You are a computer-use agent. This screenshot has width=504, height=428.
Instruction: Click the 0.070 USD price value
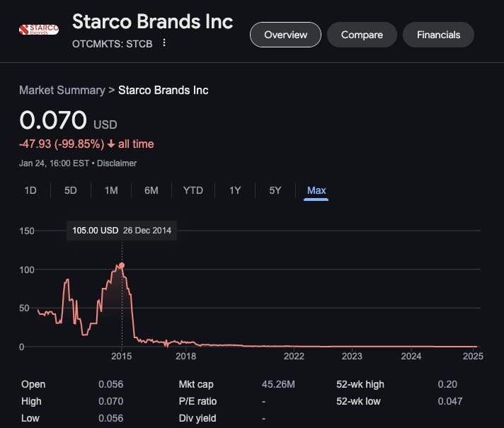[68, 120]
